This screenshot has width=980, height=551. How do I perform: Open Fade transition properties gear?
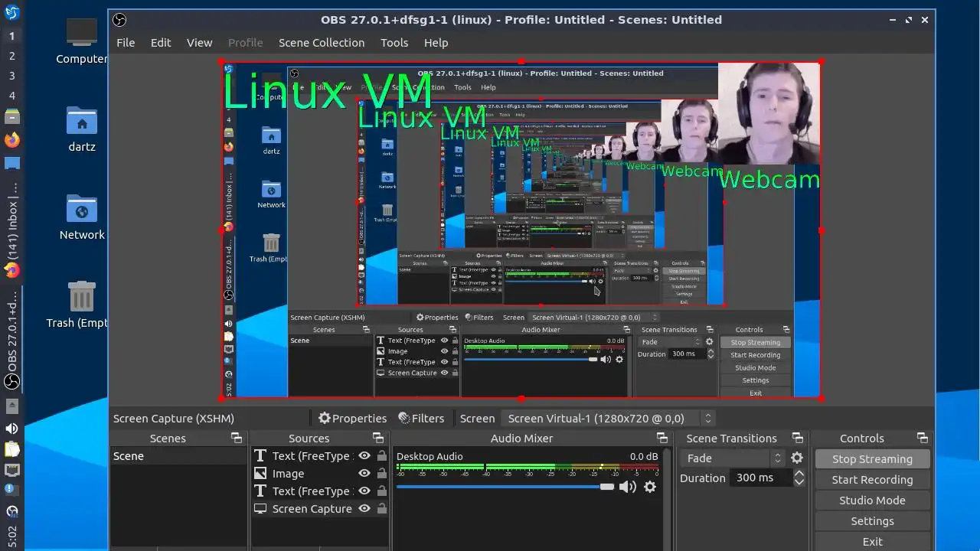[797, 458]
